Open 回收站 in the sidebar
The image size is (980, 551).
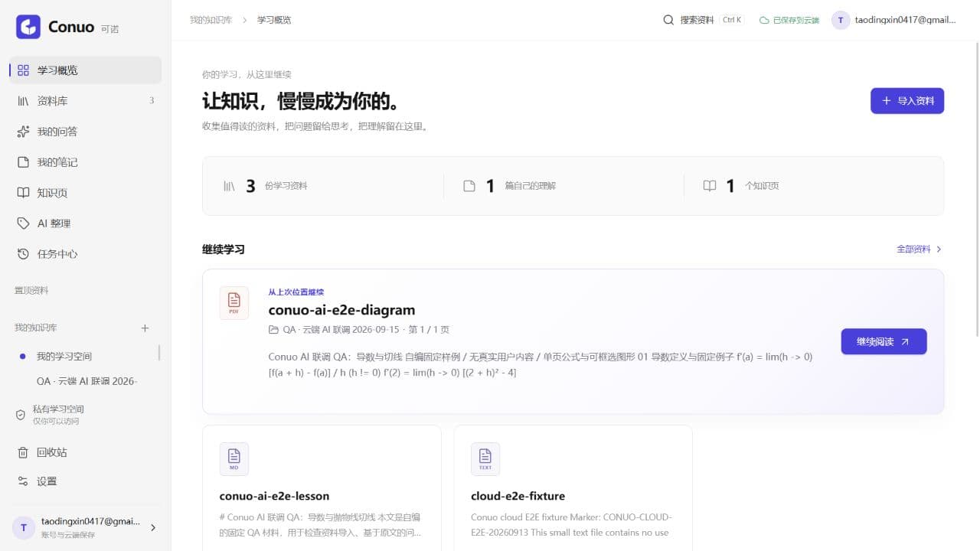[x=86, y=452]
